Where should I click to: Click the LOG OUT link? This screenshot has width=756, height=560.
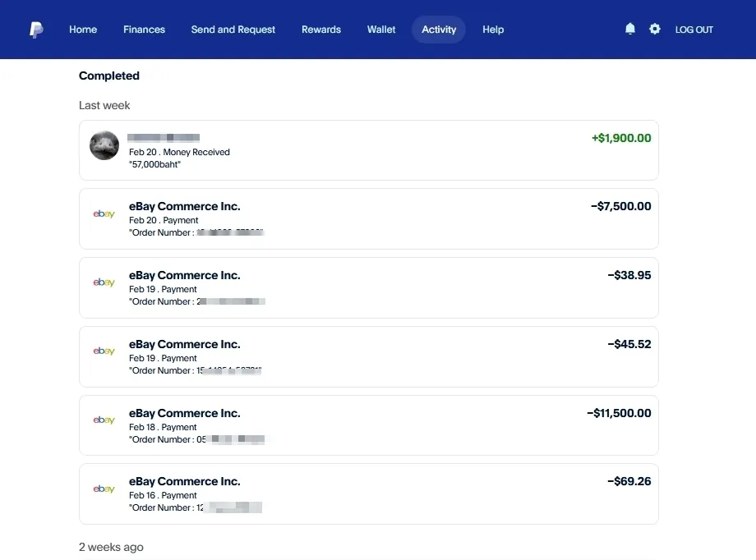[x=694, y=30]
